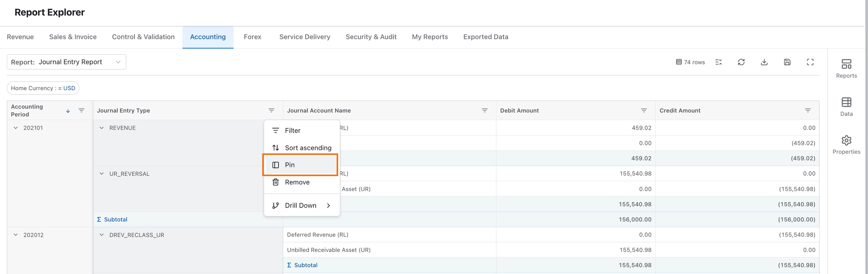Click the 74 rows count indicator
868x274 pixels.
(x=690, y=62)
